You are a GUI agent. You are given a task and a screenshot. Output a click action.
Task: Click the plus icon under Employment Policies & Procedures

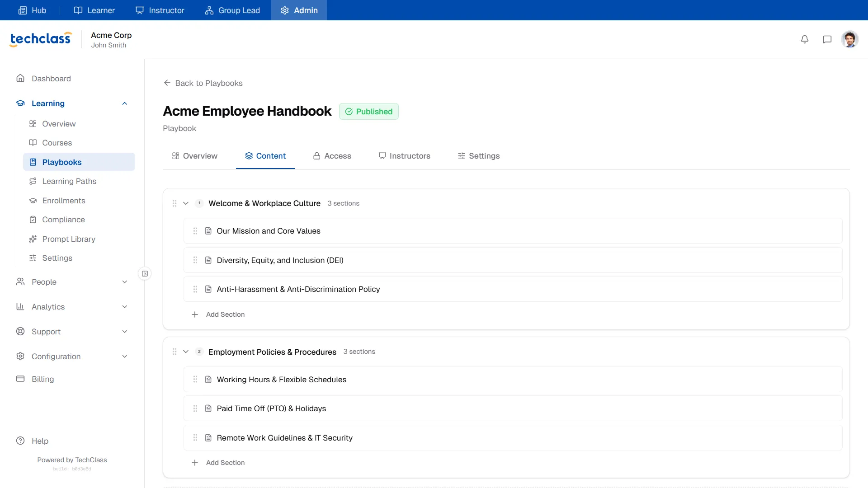(x=195, y=463)
